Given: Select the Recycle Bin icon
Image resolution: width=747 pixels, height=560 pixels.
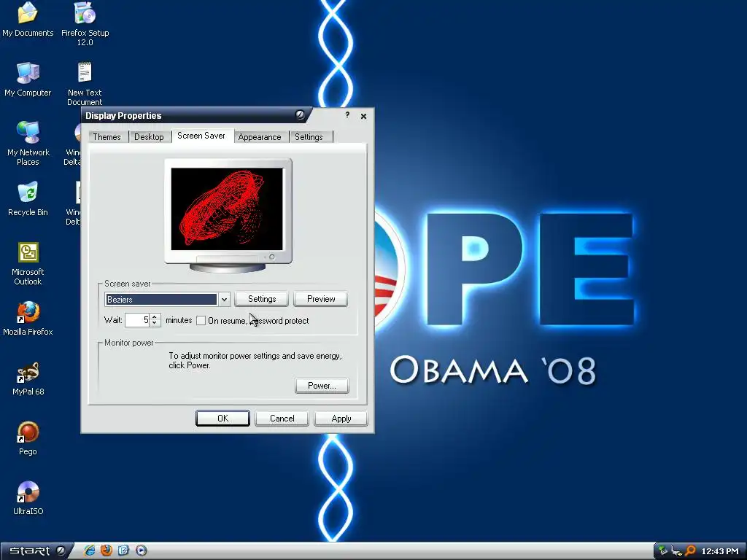Looking at the screenshot, I should 28,198.
